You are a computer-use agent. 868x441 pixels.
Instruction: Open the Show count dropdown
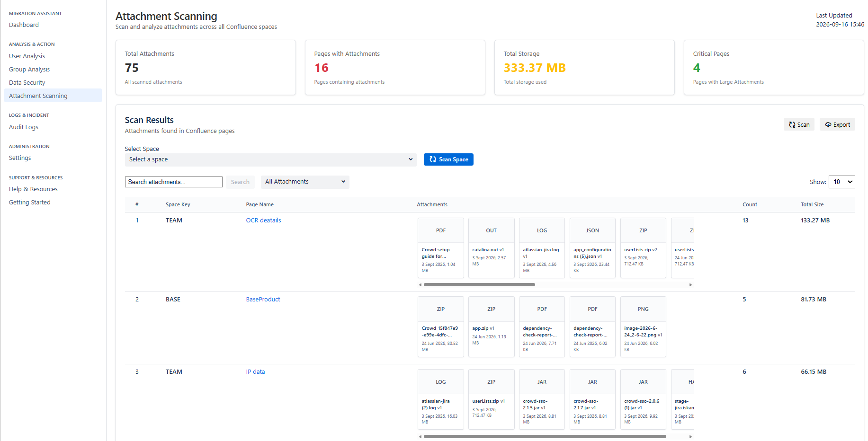842,182
